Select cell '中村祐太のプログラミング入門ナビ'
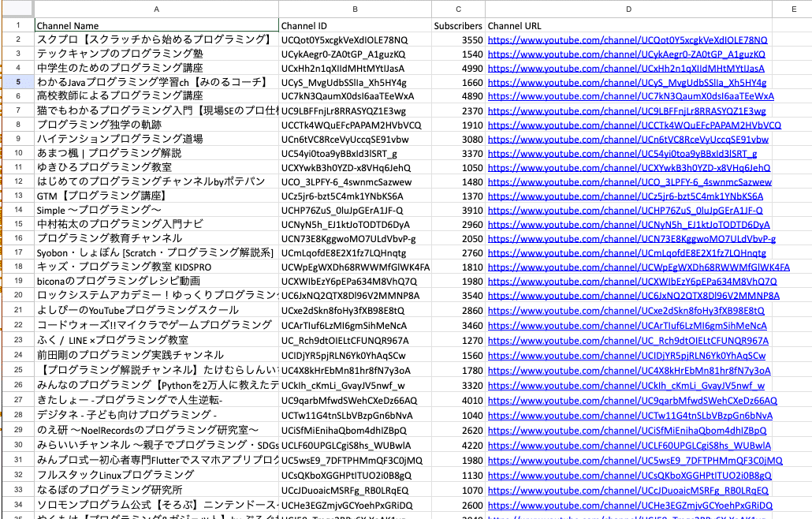Screen dimensions: 812x519 (x=156, y=224)
